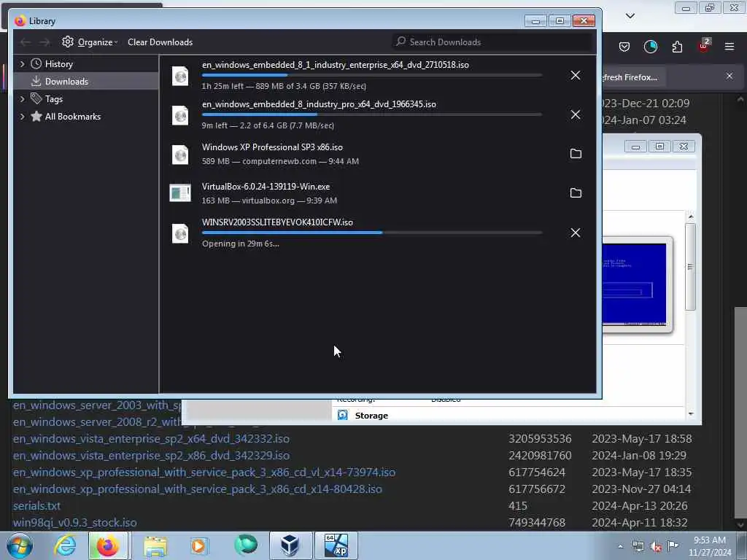This screenshot has height=560, width=747.
Task: Open win98qi_v0.9.3_stock.iso link
Action: click(x=75, y=523)
